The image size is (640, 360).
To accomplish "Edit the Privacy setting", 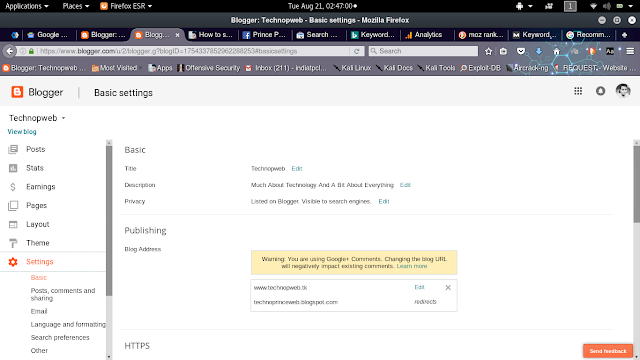I will [x=384, y=201].
